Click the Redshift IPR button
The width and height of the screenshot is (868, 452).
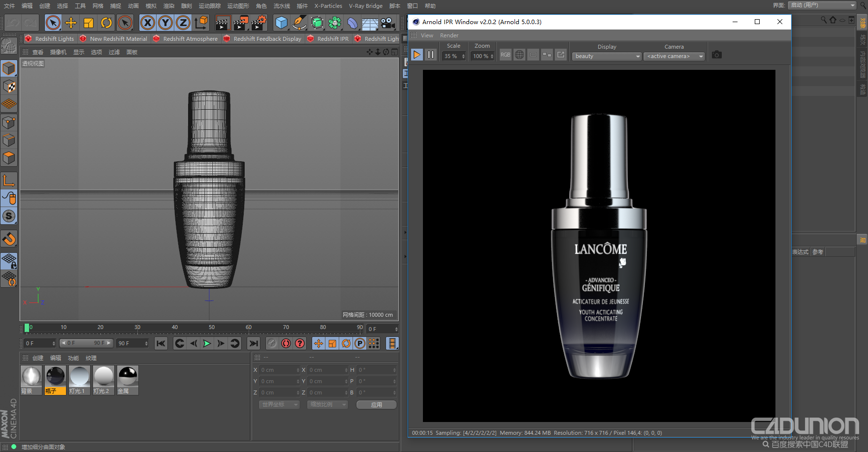click(x=328, y=38)
